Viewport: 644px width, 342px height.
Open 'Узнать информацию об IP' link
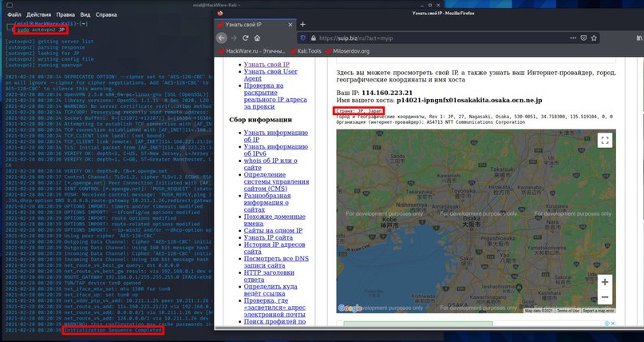(x=275, y=136)
